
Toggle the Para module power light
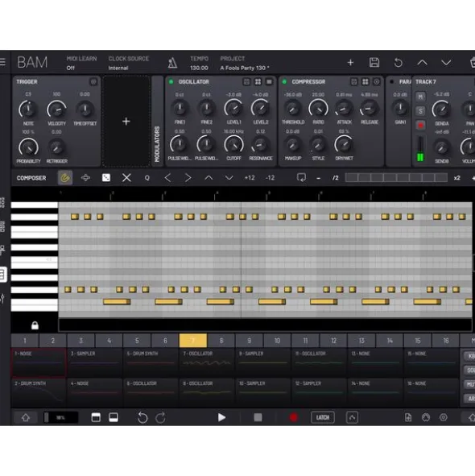pos(391,81)
